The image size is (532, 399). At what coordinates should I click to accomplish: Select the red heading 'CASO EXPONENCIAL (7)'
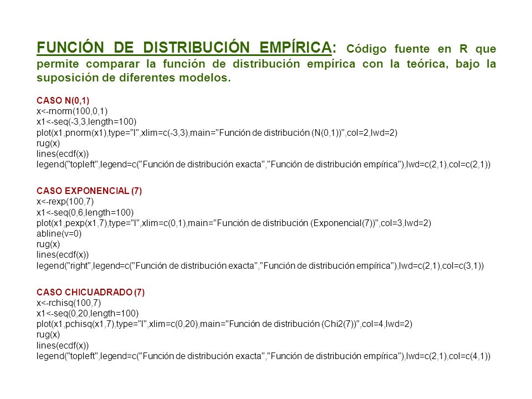coord(89,191)
